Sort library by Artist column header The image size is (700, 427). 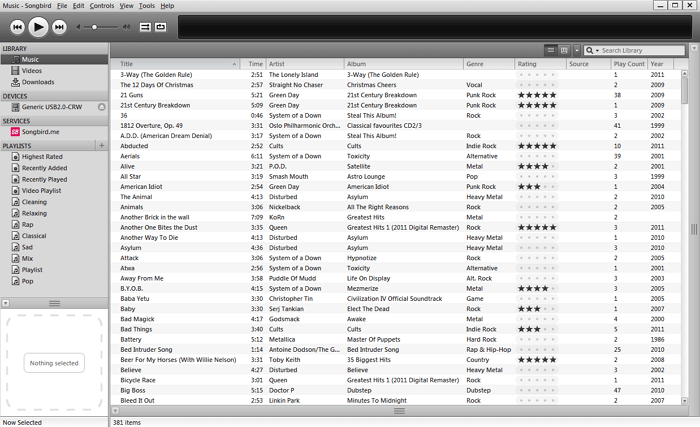point(305,64)
